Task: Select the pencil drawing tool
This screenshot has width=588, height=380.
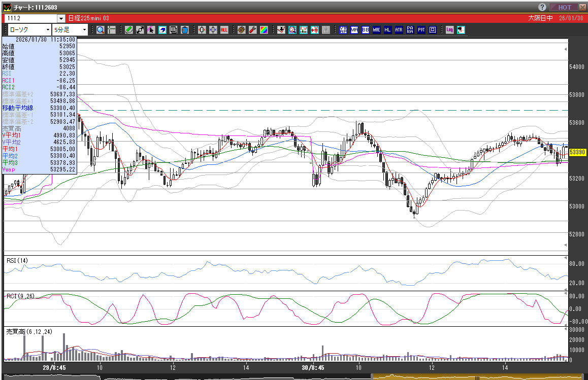Action: click(128, 30)
